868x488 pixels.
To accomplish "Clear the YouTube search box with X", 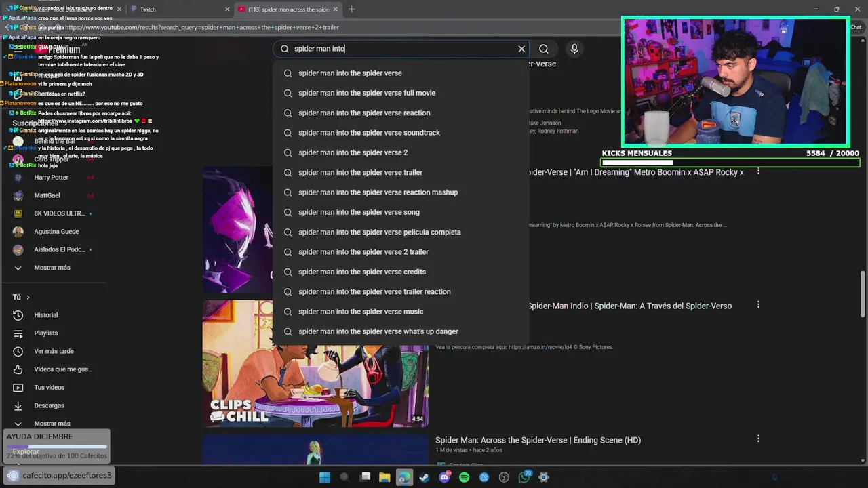I will (x=521, y=49).
